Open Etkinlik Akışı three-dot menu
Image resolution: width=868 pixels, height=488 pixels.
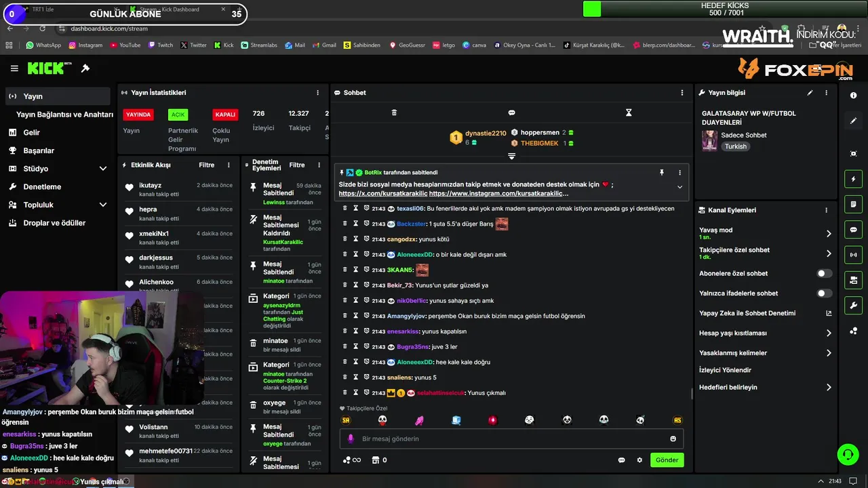coord(229,165)
